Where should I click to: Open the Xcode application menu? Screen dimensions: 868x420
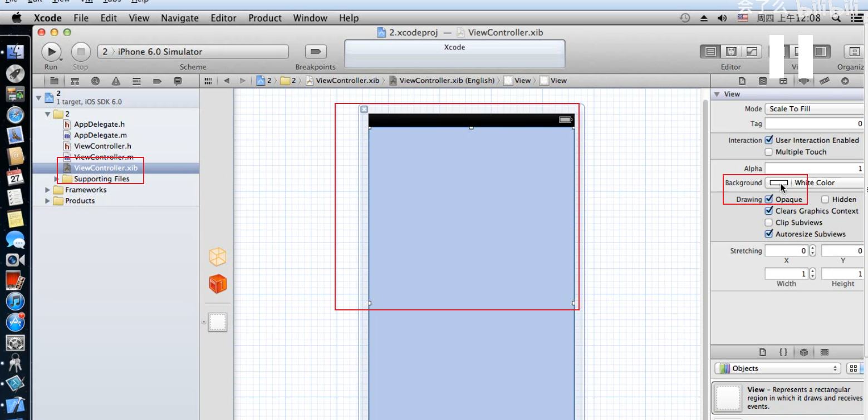(47, 18)
